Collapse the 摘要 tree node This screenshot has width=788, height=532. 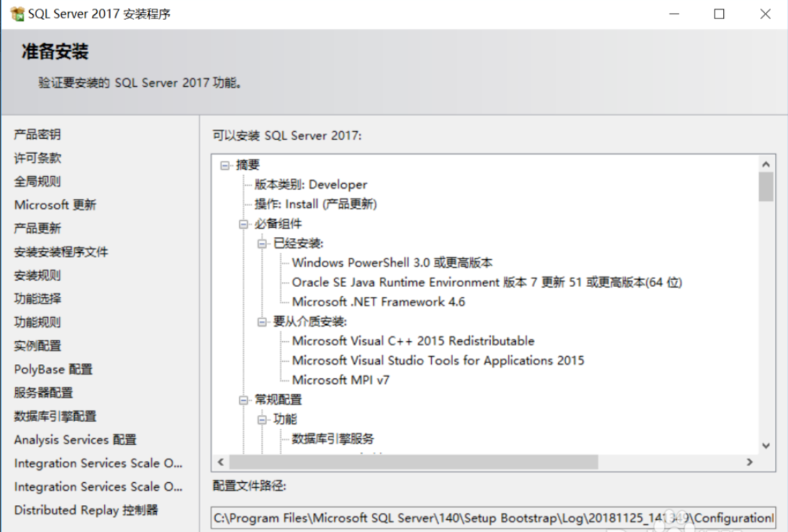(x=226, y=165)
